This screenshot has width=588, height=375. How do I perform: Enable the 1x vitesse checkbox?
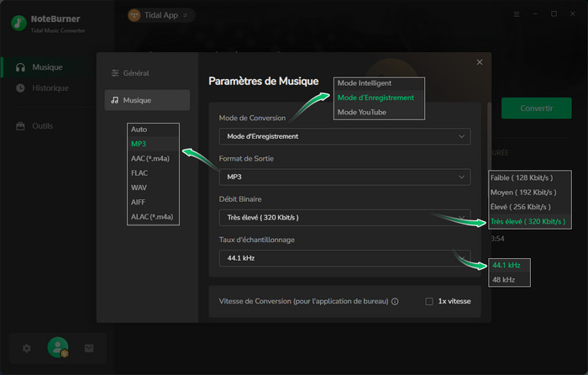430,301
